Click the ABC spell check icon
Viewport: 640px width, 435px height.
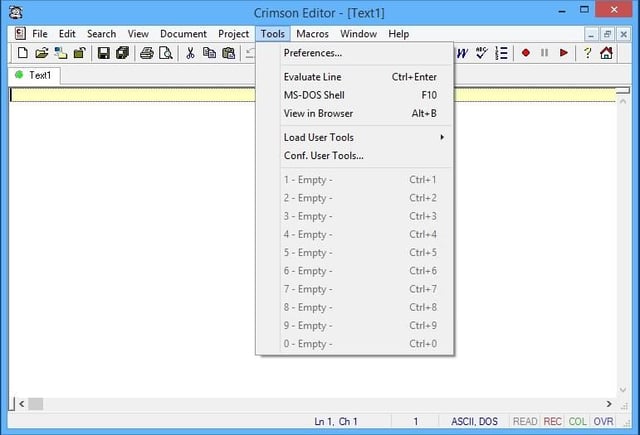(x=482, y=53)
